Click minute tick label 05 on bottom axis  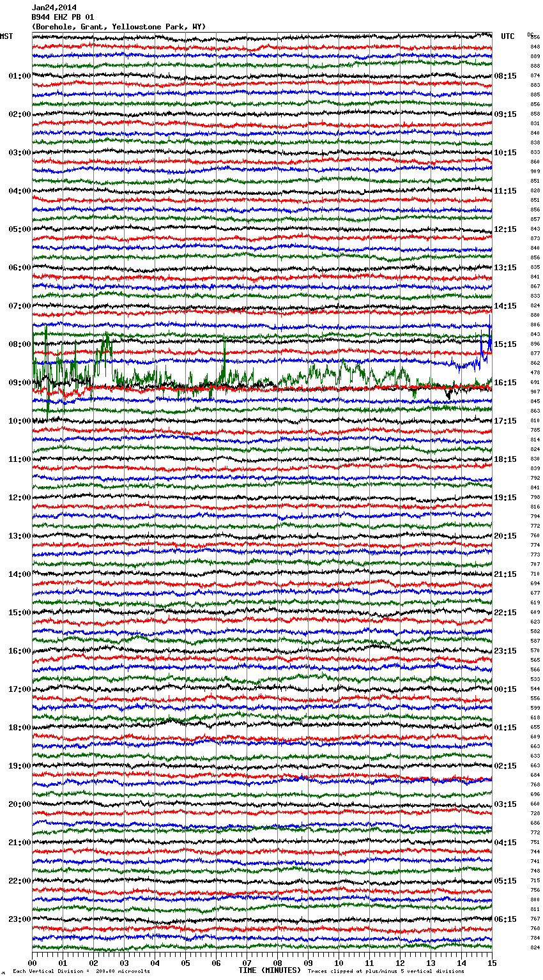pos(185,963)
